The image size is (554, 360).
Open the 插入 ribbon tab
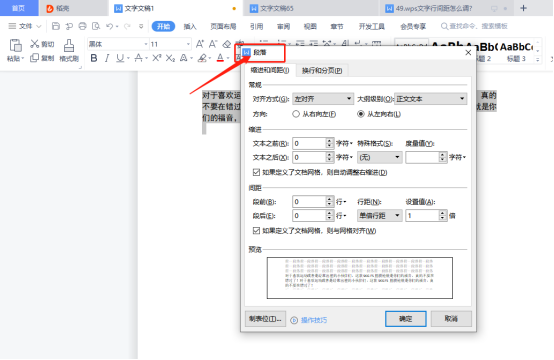click(x=190, y=26)
